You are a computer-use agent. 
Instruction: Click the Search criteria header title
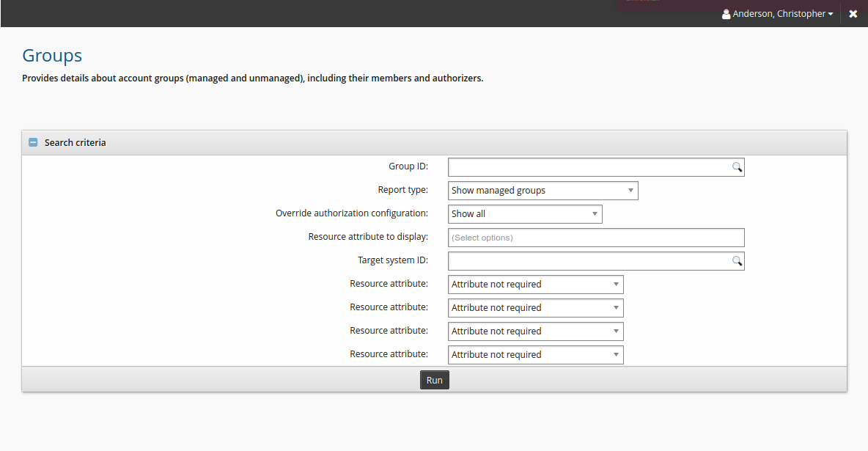tap(75, 142)
